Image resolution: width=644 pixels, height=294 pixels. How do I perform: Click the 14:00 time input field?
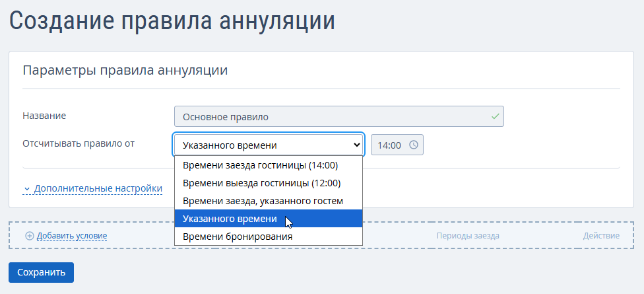coord(391,145)
